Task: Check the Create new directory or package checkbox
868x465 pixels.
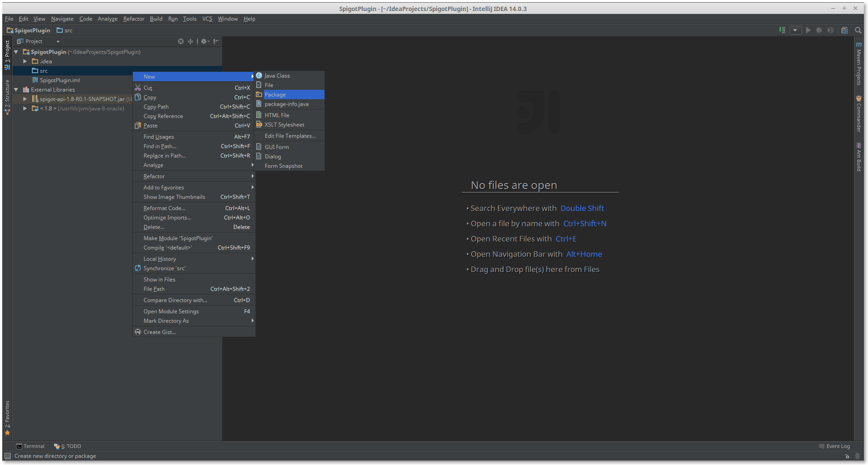Action: point(7,456)
